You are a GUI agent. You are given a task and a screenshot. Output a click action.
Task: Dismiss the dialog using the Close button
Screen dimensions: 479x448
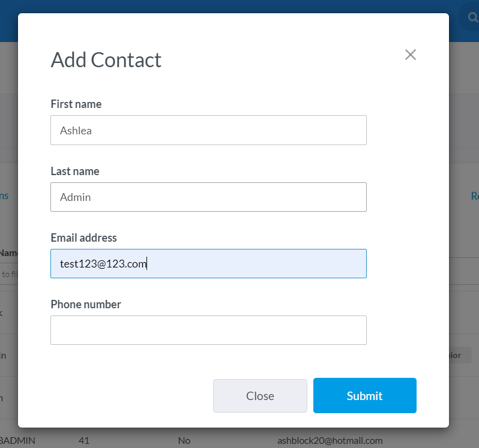click(260, 396)
